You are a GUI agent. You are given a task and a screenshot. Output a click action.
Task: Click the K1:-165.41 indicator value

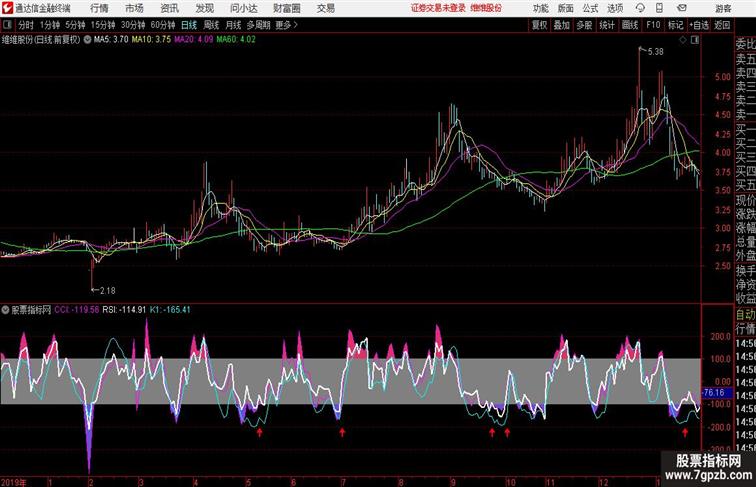point(170,310)
